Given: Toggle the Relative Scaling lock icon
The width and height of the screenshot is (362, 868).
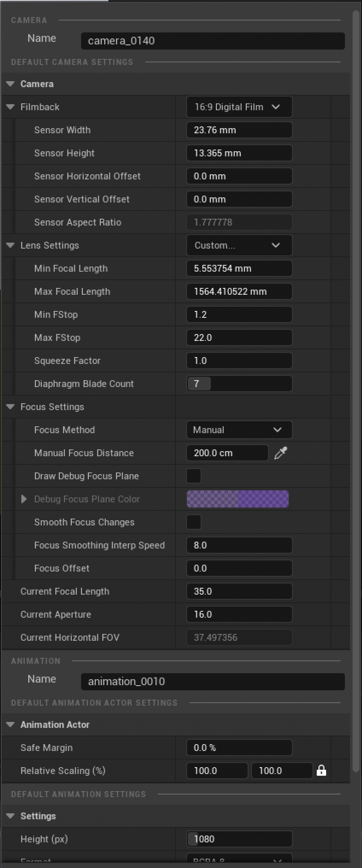Looking at the screenshot, I should pyautogui.click(x=321, y=771).
